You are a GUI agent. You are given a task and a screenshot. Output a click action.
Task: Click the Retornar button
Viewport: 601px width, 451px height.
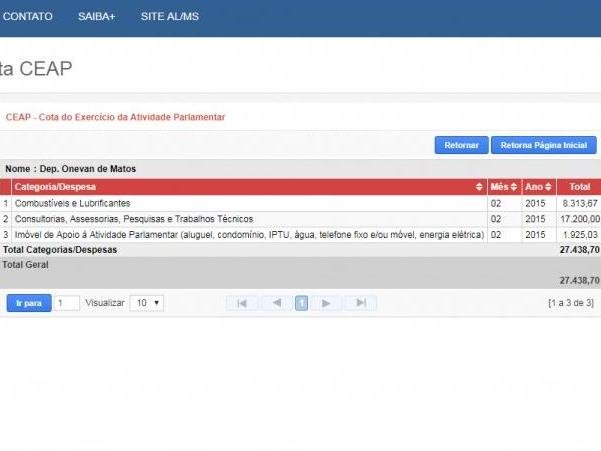pyautogui.click(x=461, y=145)
